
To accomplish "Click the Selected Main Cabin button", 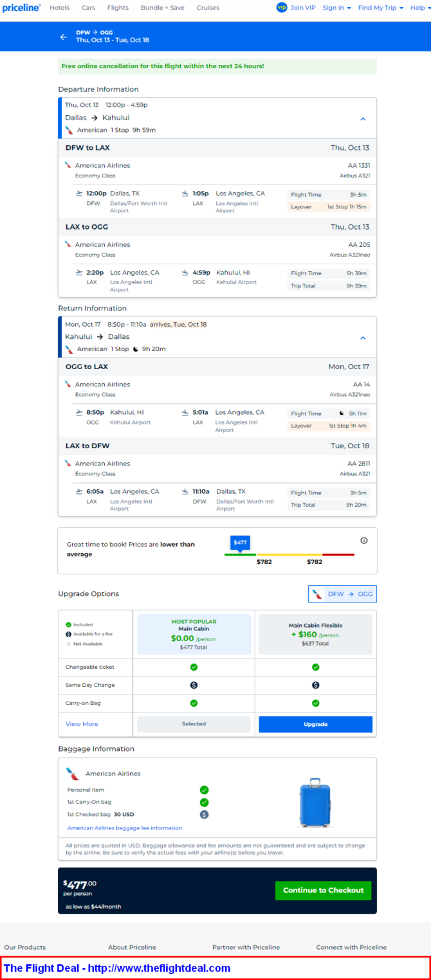I will (x=194, y=724).
